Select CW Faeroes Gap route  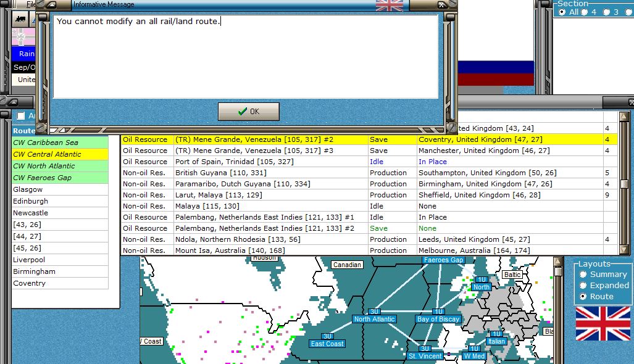coord(60,177)
